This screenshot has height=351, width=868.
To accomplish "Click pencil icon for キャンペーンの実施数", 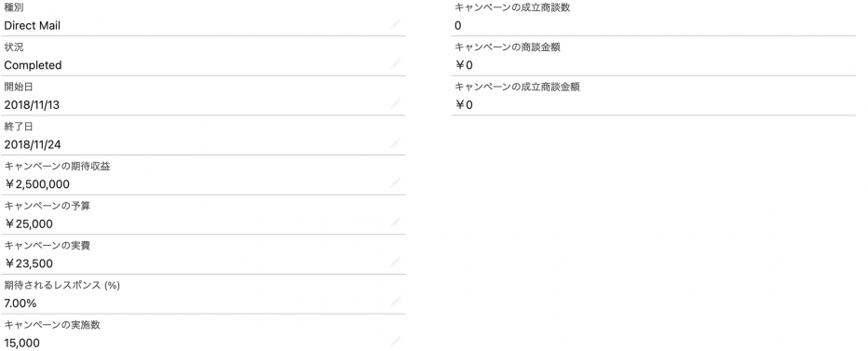I will click(x=395, y=342).
